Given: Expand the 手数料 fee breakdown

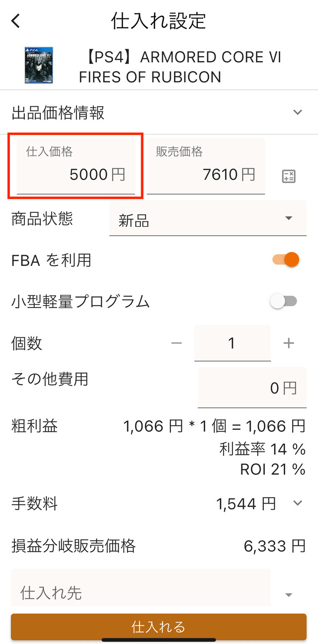Looking at the screenshot, I should (x=297, y=504).
